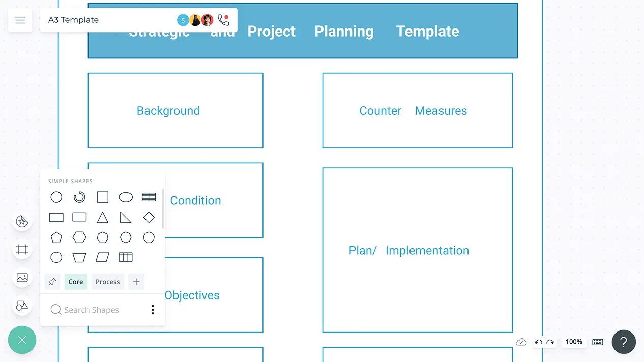Add a shape library with plus button
Image resolution: width=644 pixels, height=362 pixels.
136,282
